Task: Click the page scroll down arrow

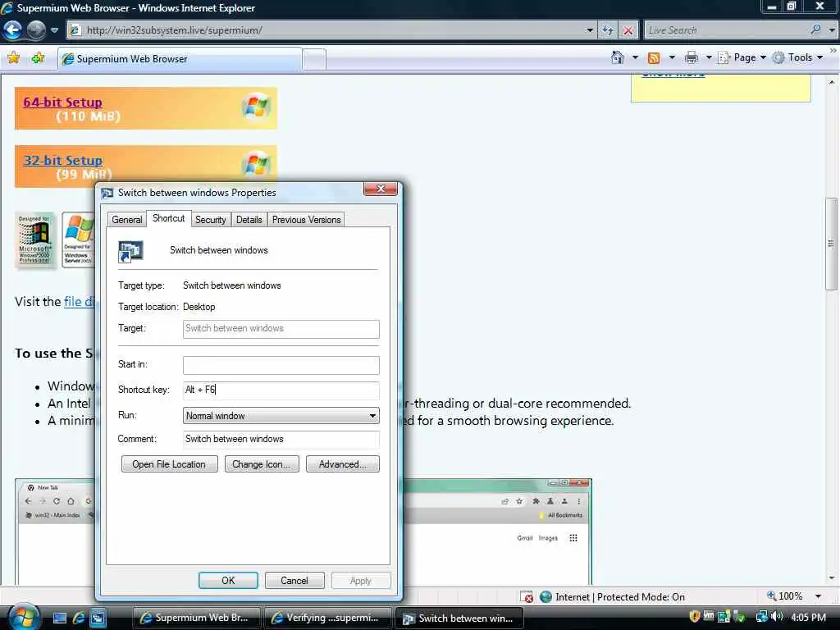Action: click(832, 578)
